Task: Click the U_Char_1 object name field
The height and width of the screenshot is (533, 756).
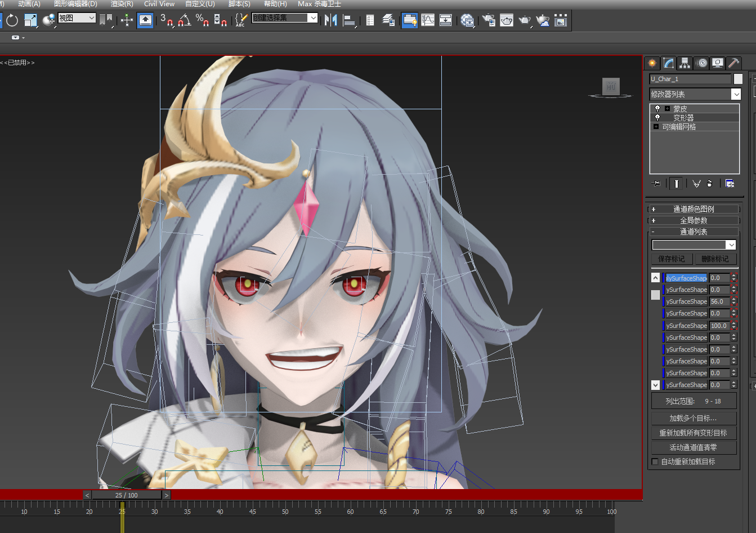Action: (x=690, y=79)
